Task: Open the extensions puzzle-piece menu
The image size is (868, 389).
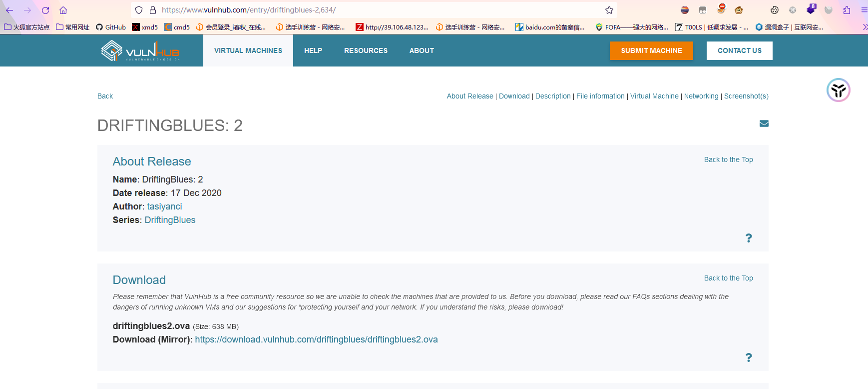Action: click(x=847, y=10)
